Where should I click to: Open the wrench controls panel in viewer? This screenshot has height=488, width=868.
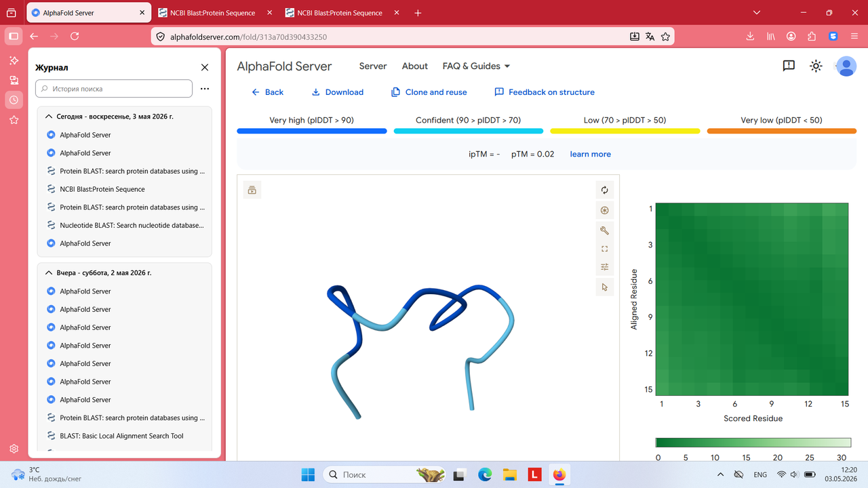pos(605,230)
